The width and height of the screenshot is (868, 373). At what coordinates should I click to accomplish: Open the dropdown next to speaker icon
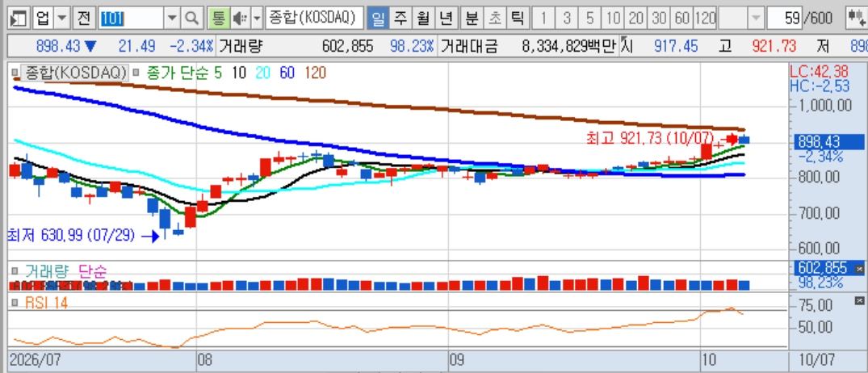point(256,19)
